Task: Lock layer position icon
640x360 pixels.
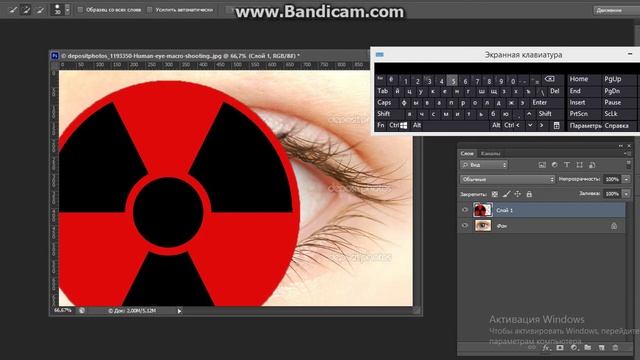Action: (518, 194)
